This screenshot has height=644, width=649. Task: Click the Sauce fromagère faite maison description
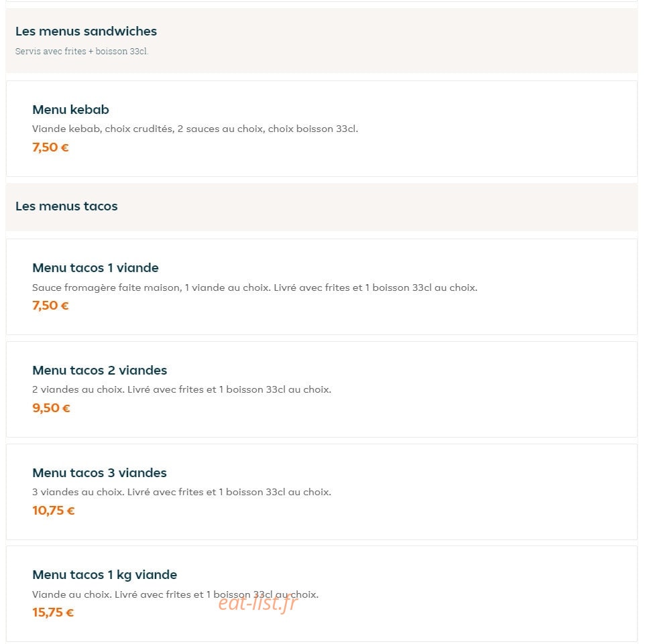point(255,287)
